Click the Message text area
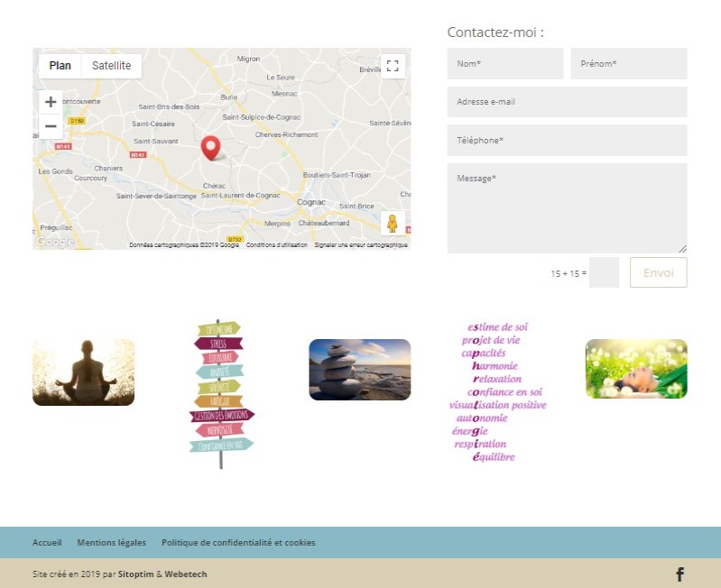Screen dimensions: 721x588 click(567, 207)
